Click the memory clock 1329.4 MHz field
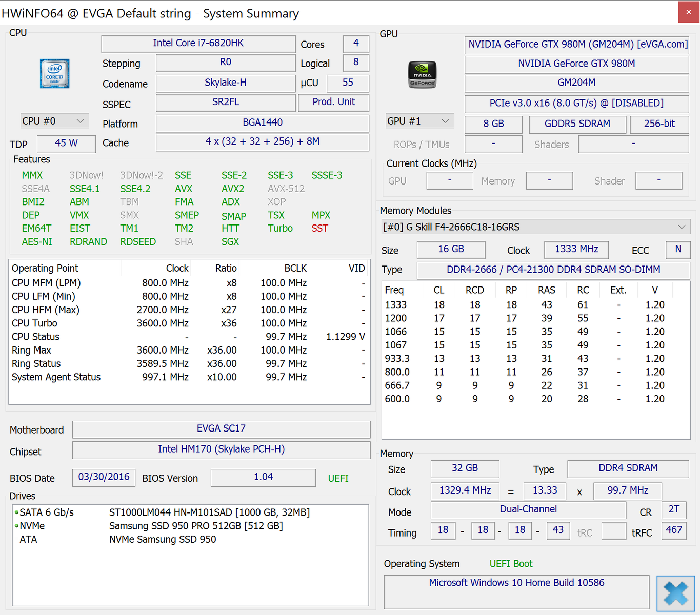 [465, 491]
